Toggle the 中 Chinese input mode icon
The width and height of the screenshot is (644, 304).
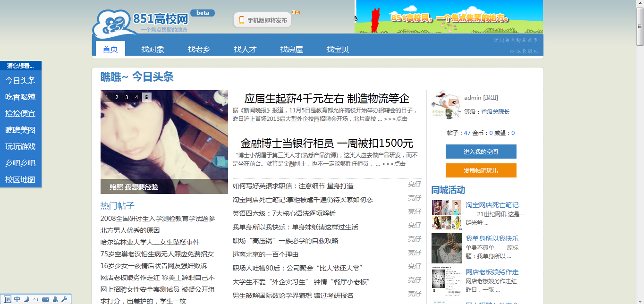17,299
